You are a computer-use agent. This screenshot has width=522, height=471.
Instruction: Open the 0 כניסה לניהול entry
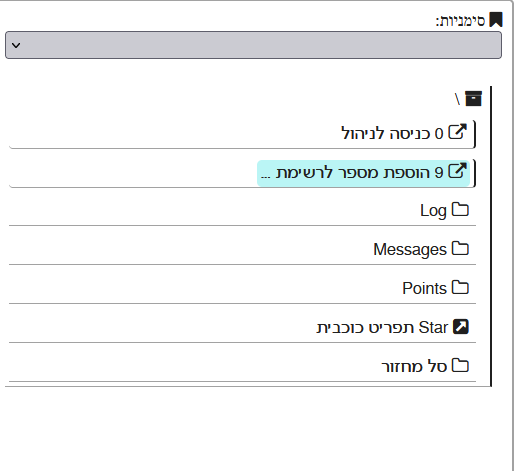point(242,134)
